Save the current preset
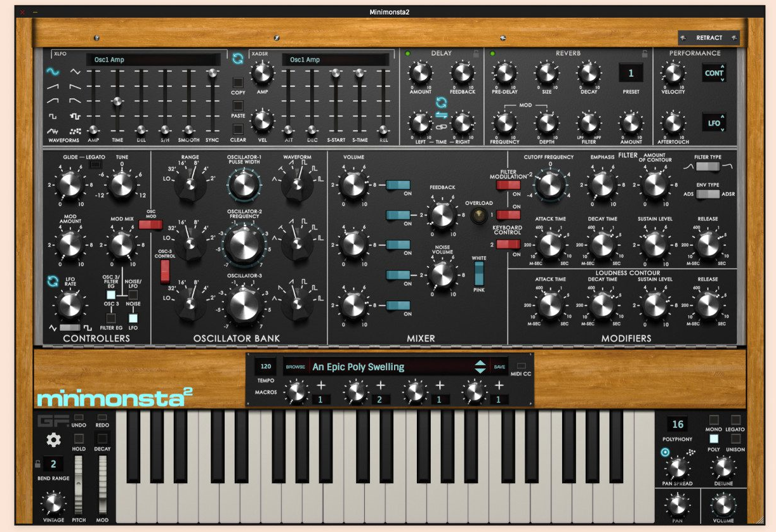The height and width of the screenshot is (532, 776). (500, 367)
